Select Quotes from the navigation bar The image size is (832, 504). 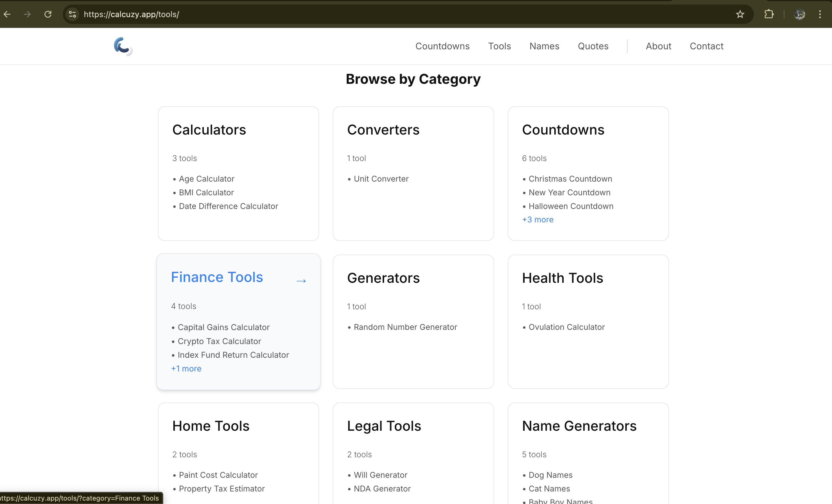pos(593,46)
